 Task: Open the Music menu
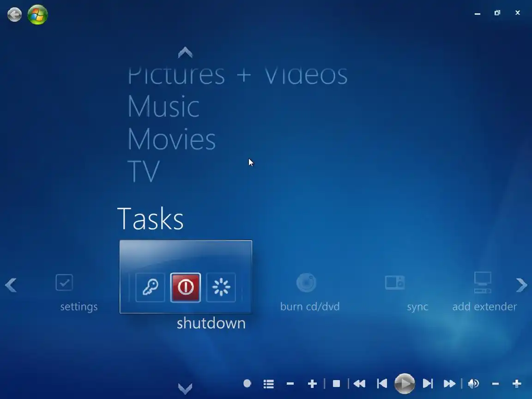tap(163, 106)
